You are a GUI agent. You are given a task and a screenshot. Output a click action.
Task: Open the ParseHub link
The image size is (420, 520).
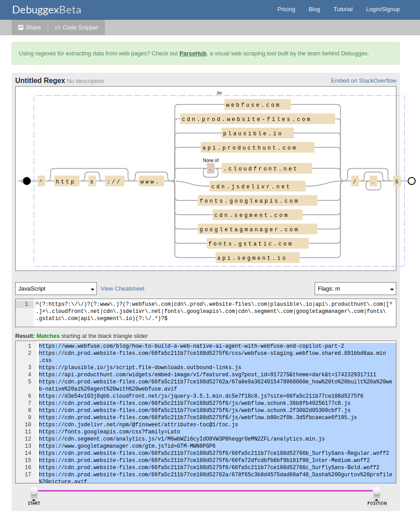tap(193, 53)
